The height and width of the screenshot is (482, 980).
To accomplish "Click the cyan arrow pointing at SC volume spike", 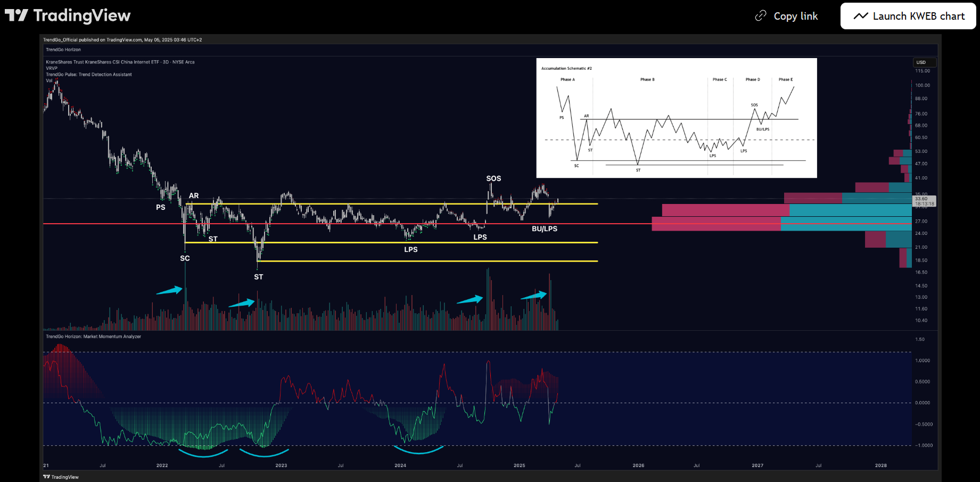I will [x=169, y=290].
